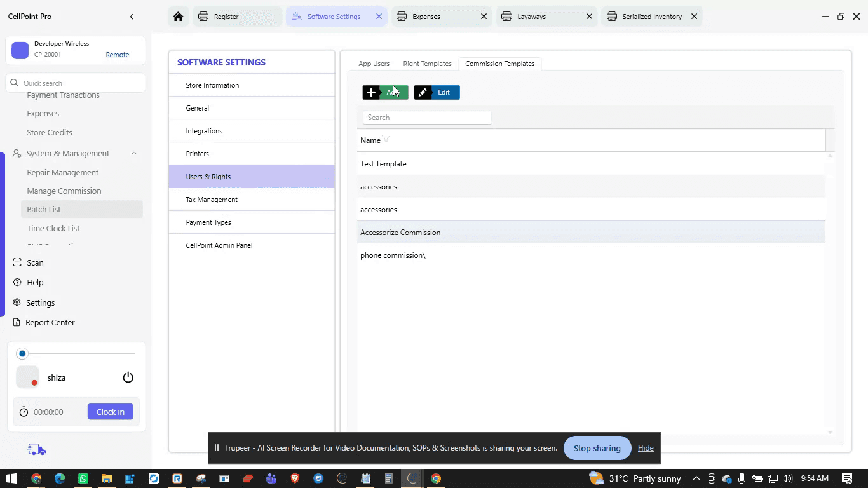
Task: Open Payment Types settings
Action: point(252,222)
